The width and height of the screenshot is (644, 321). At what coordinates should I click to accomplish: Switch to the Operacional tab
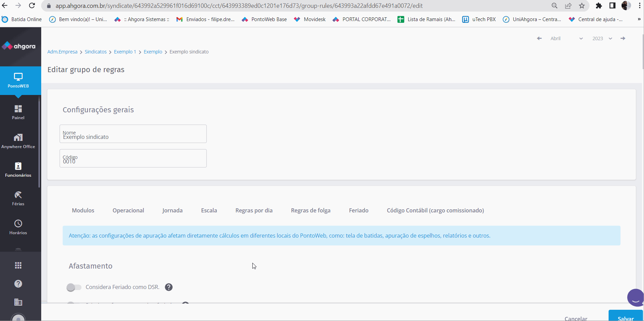[128, 210]
